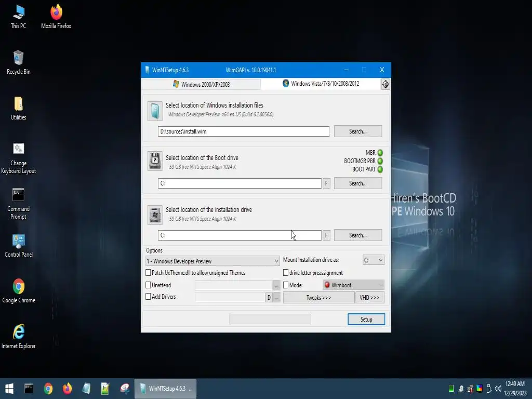Click Search for installation files location

[x=358, y=131]
